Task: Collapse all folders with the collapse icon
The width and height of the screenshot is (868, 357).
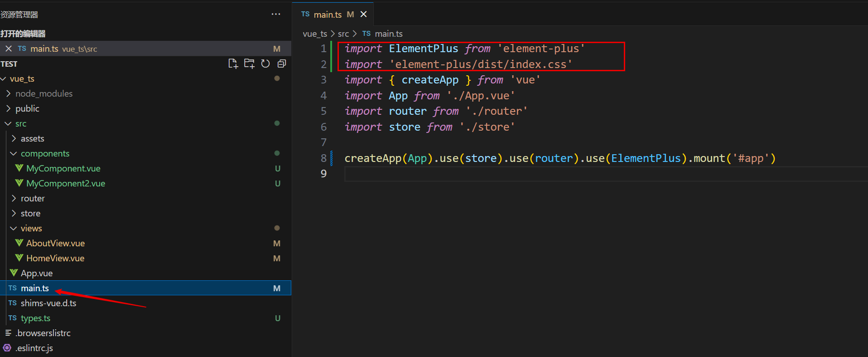Action: pos(281,64)
